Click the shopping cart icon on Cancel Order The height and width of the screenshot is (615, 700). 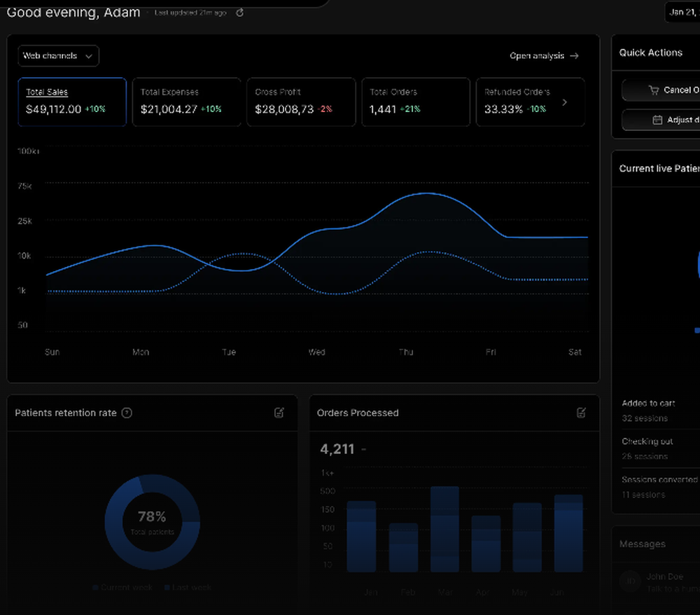click(654, 90)
